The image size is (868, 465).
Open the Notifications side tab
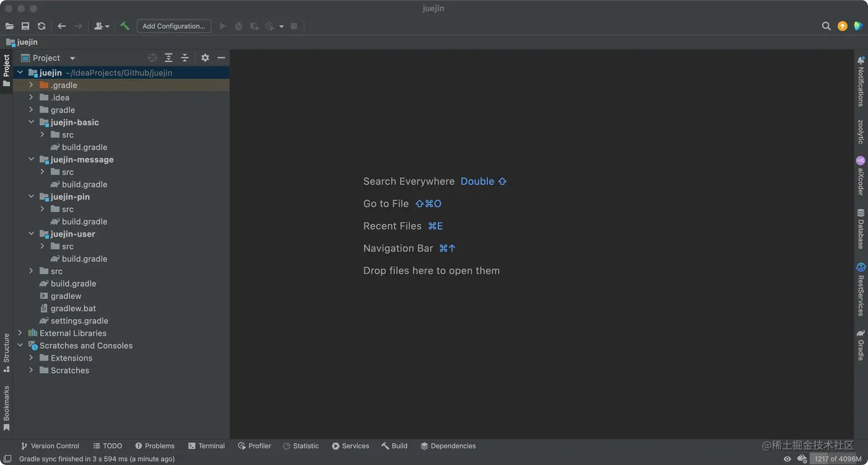click(861, 82)
